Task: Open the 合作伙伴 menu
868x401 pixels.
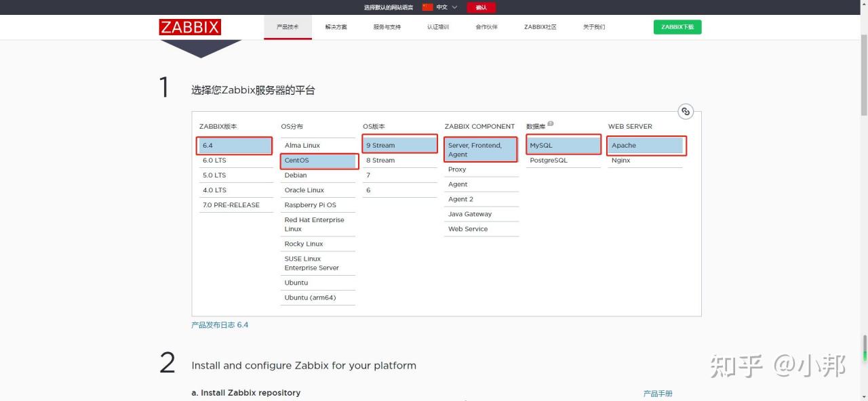Action: click(x=486, y=27)
